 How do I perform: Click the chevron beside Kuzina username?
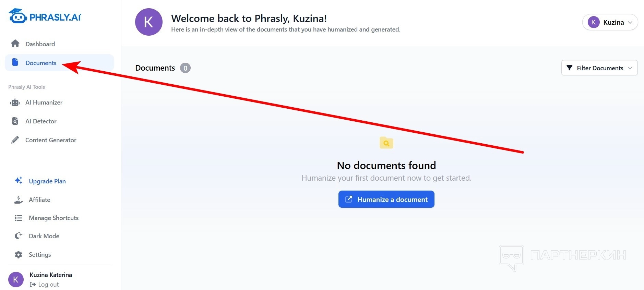(630, 22)
